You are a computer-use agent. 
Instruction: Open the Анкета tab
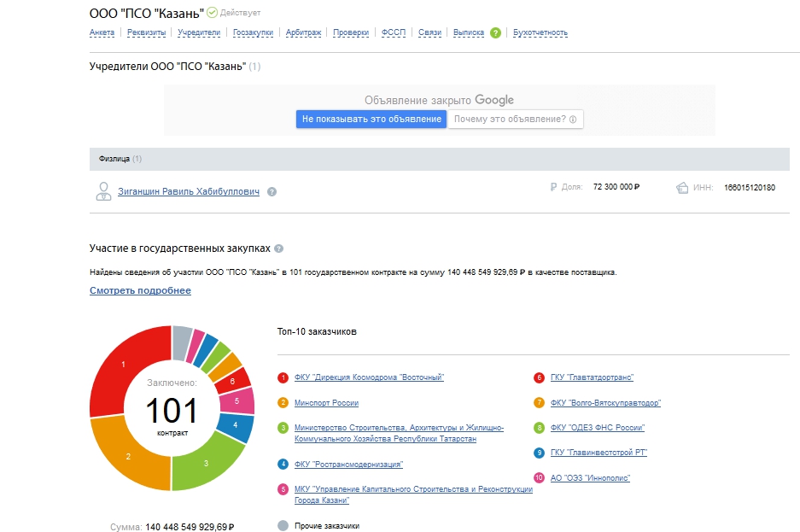tap(102, 32)
